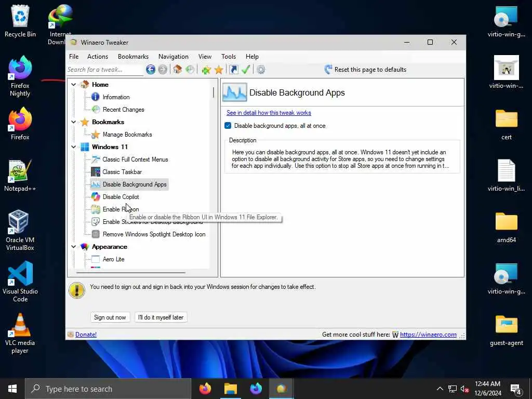Open settings gear toolbar icon

point(261,70)
